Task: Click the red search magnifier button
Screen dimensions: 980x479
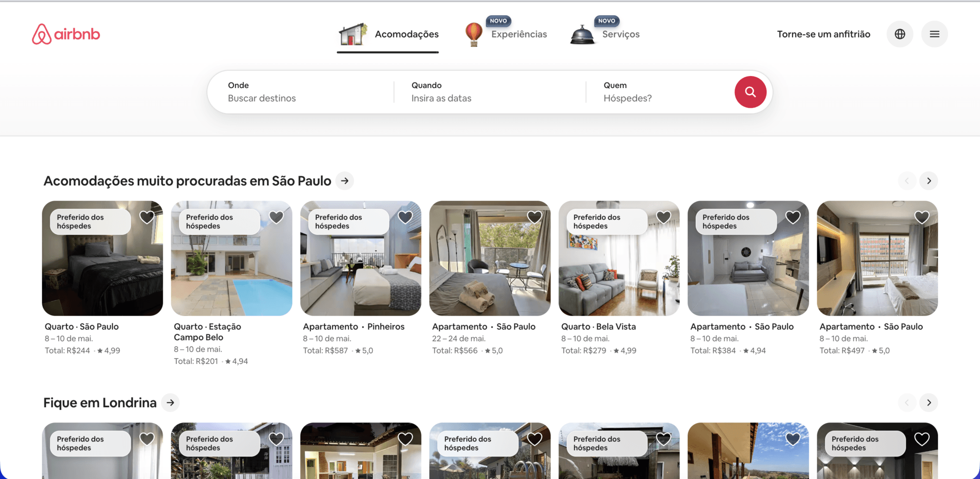Action: pos(750,92)
